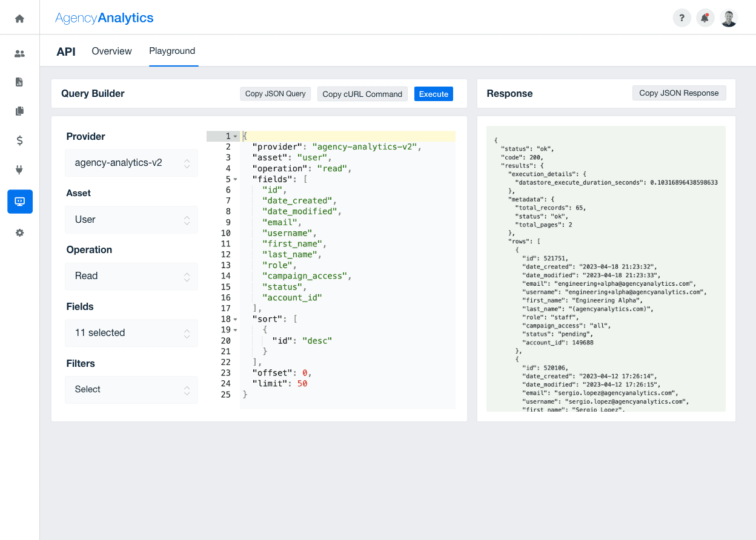
Task: Click Copy cURL Command
Action: coord(362,94)
